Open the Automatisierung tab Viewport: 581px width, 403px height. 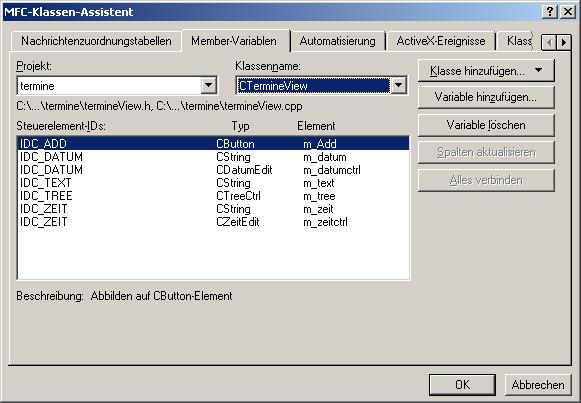click(338, 41)
